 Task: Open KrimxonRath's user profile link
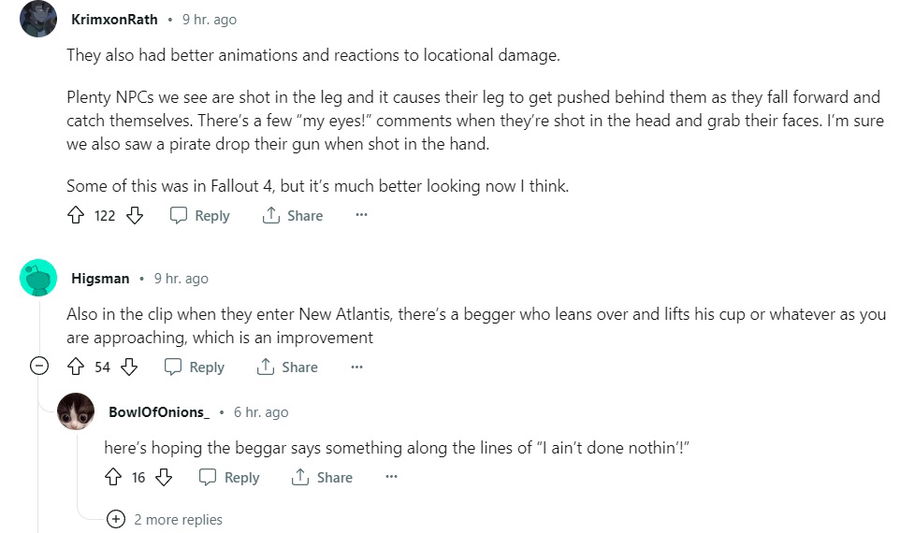click(114, 19)
